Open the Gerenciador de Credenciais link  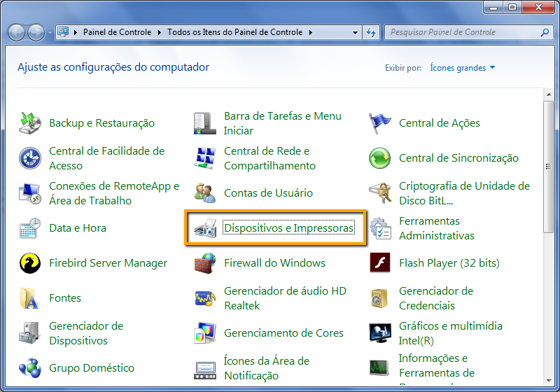click(435, 298)
